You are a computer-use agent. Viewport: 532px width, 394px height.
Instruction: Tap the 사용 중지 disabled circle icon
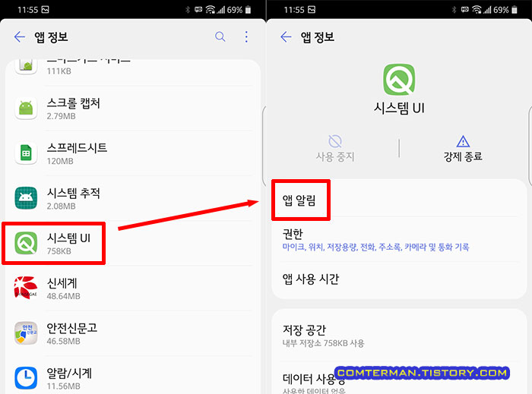click(x=335, y=141)
